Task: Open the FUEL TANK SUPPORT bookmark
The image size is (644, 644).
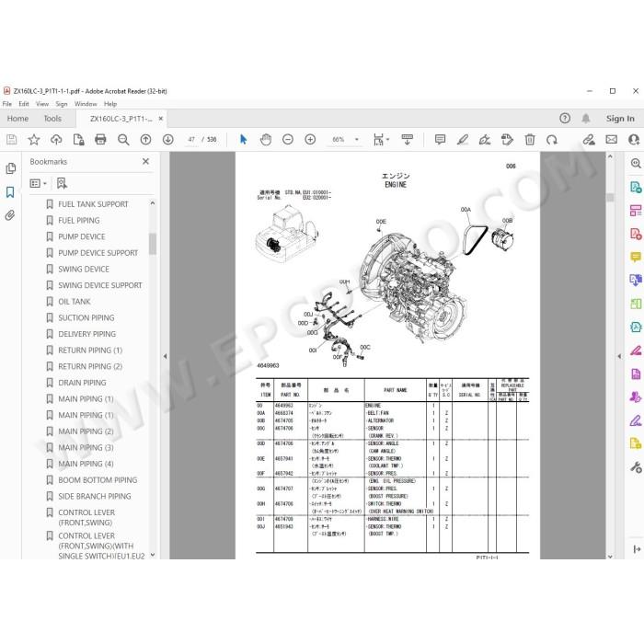Action: pos(93,204)
